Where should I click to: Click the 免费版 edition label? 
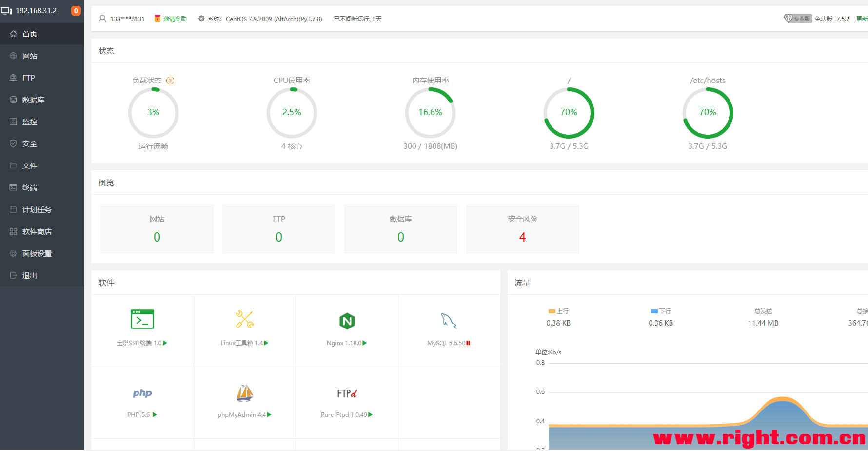[x=823, y=19]
